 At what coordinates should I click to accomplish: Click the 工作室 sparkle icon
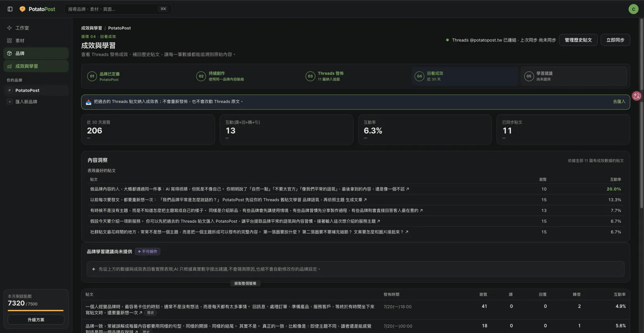click(x=9, y=28)
